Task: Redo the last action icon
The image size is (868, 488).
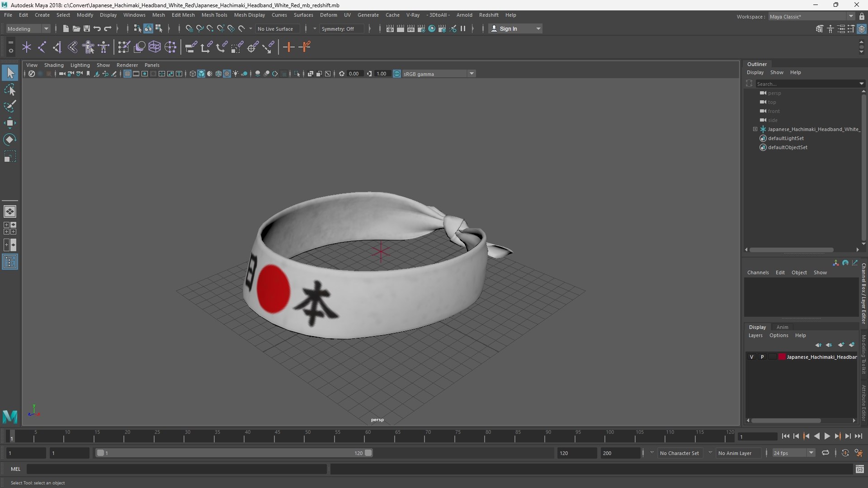Action: [108, 28]
